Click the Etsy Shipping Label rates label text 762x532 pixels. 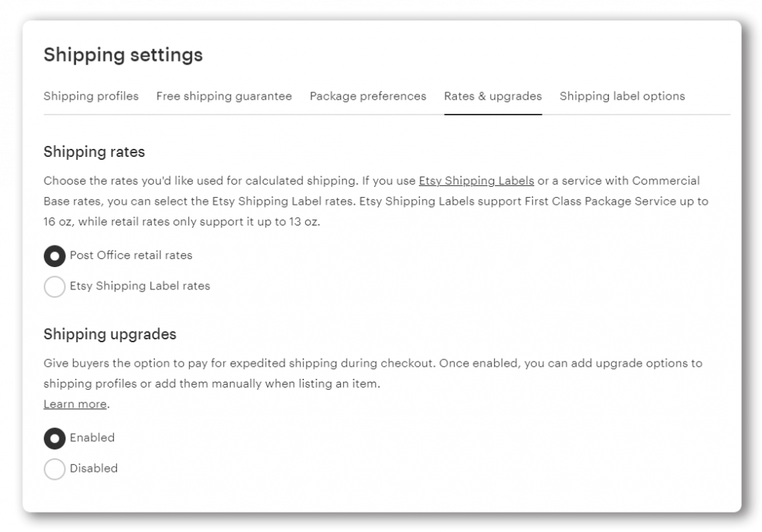(139, 286)
